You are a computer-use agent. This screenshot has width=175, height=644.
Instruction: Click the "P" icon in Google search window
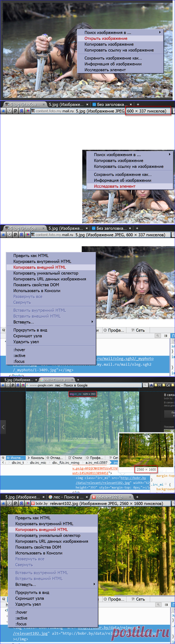tap(13, 385)
